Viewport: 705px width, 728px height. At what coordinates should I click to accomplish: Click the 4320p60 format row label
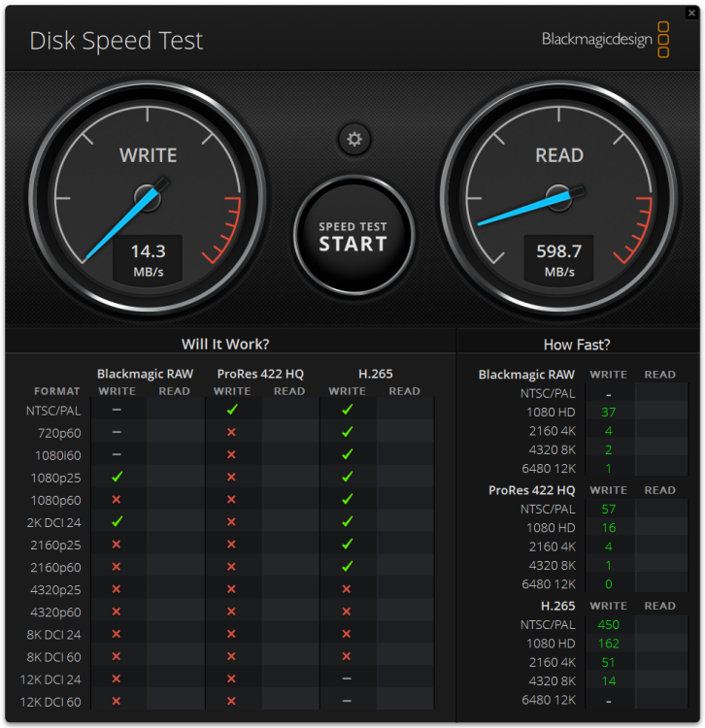click(55, 612)
